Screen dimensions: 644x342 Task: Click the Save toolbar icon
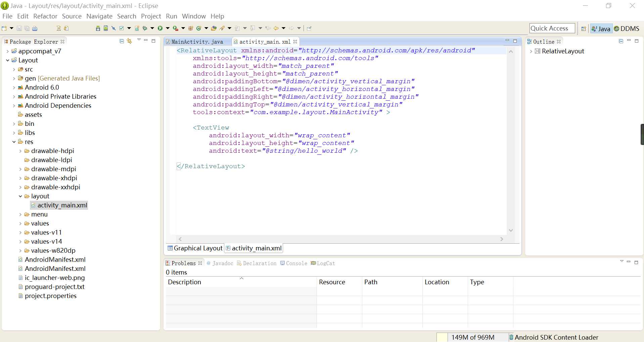19,28
